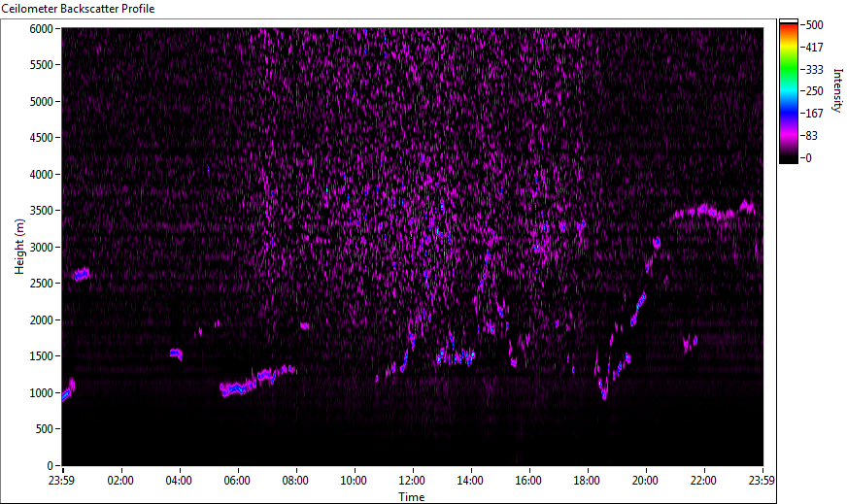Click the 14:00 time axis label

tap(470, 481)
